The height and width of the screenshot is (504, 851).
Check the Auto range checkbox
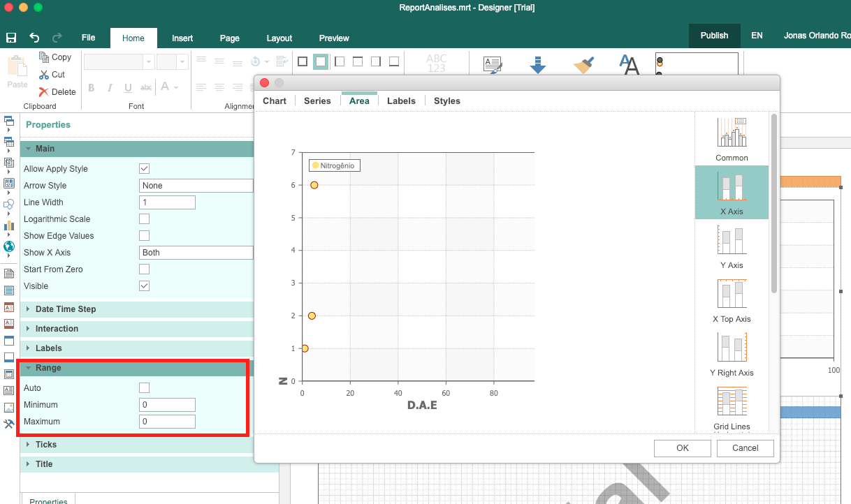coord(145,388)
